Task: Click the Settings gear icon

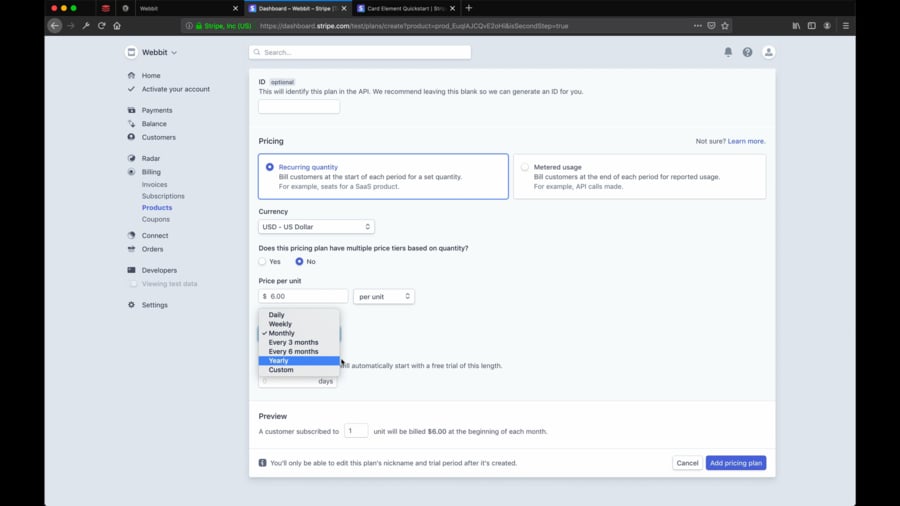Action: pos(131,305)
